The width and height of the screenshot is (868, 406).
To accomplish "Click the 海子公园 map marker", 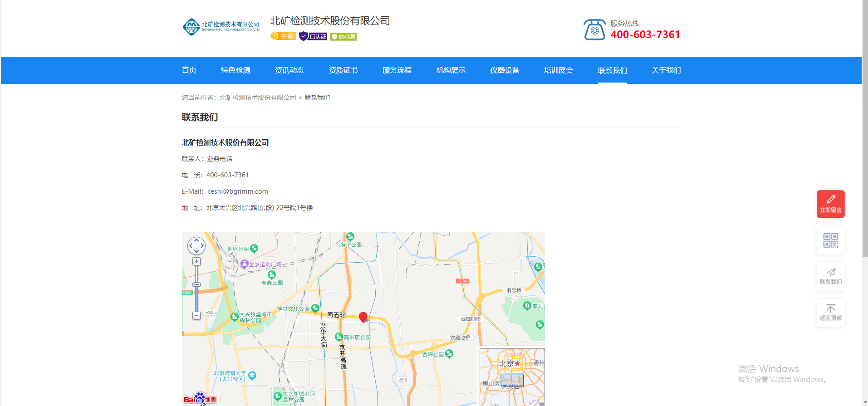I will pyautogui.click(x=350, y=237).
